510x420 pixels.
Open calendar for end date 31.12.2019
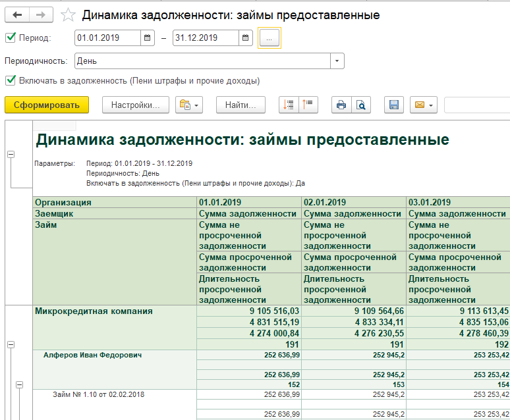pos(246,38)
